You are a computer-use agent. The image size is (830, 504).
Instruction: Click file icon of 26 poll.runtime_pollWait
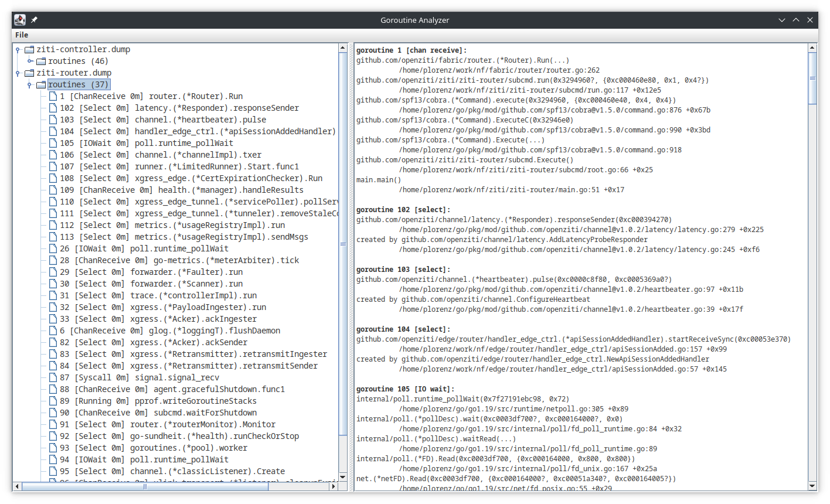(x=53, y=248)
